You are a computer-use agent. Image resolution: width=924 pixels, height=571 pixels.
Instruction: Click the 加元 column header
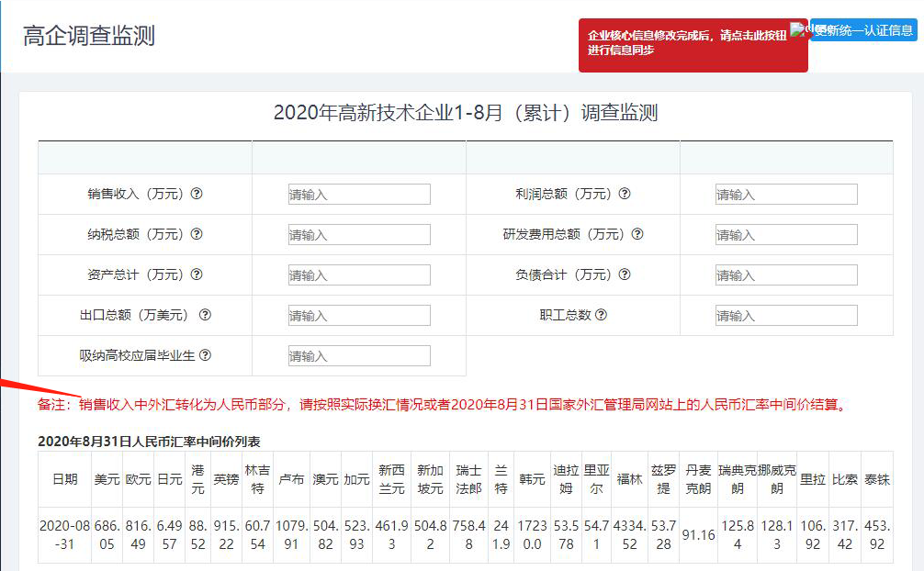coord(356,479)
